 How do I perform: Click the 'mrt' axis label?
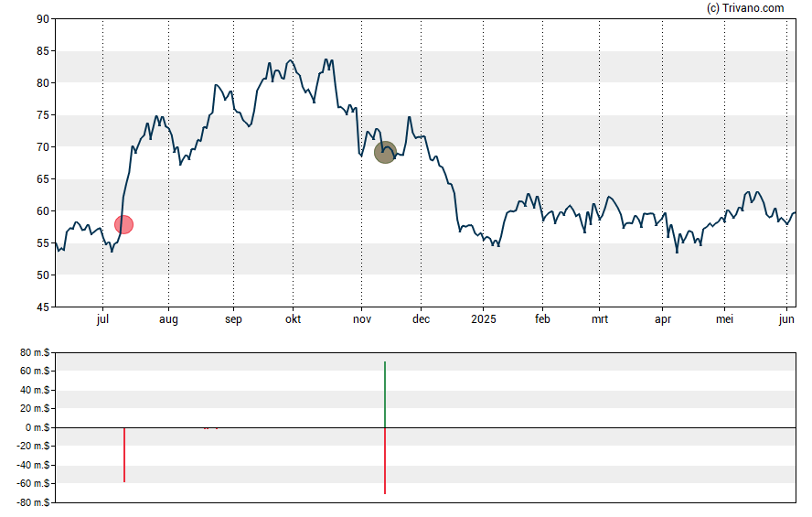[x=600, y=318]
